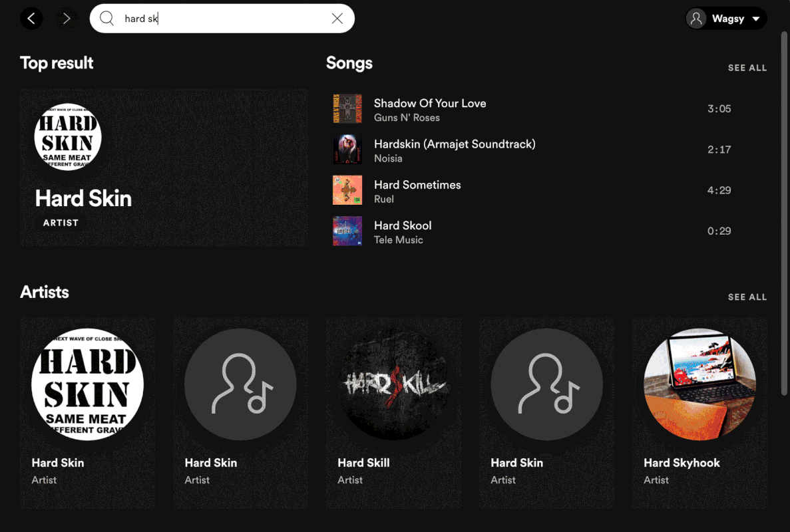Click the user avatar icon beside Wagsy
This screenshot has width=790, height=532.
[696, 19]
